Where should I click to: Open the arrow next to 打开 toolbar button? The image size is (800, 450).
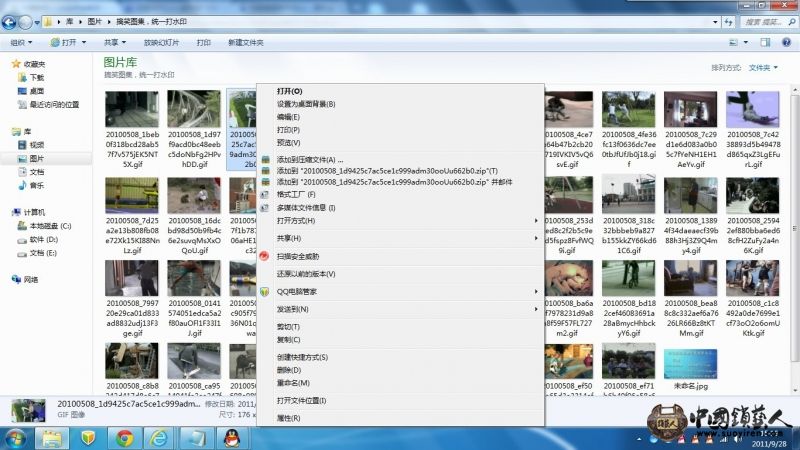coord(84,42)
